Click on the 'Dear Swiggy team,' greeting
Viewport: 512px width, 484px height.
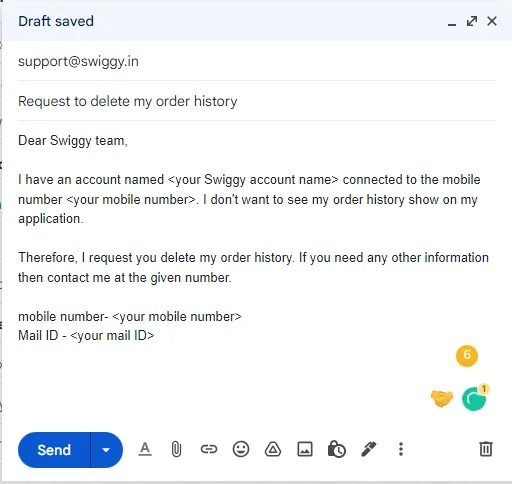tap(73, 141)
